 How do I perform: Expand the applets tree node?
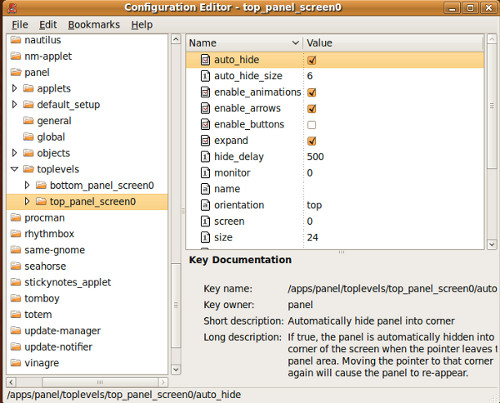tap(14, 88)
